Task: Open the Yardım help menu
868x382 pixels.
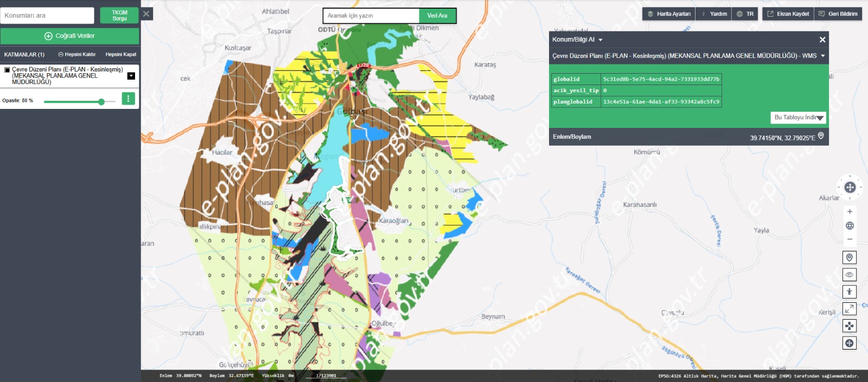Action: (x=713, y=14)
